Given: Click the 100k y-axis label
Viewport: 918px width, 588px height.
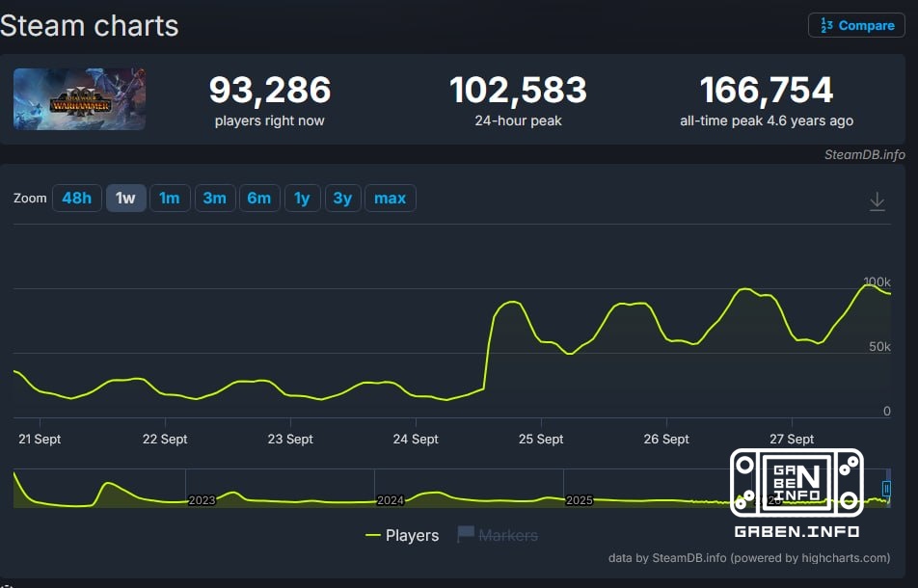Looking at the screenshot, I should 877,282.
